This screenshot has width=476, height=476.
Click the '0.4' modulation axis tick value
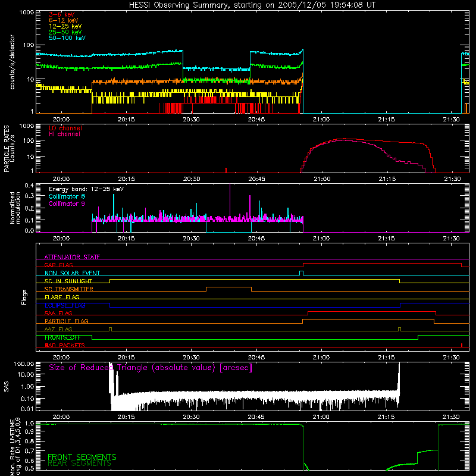click(29, 186)
